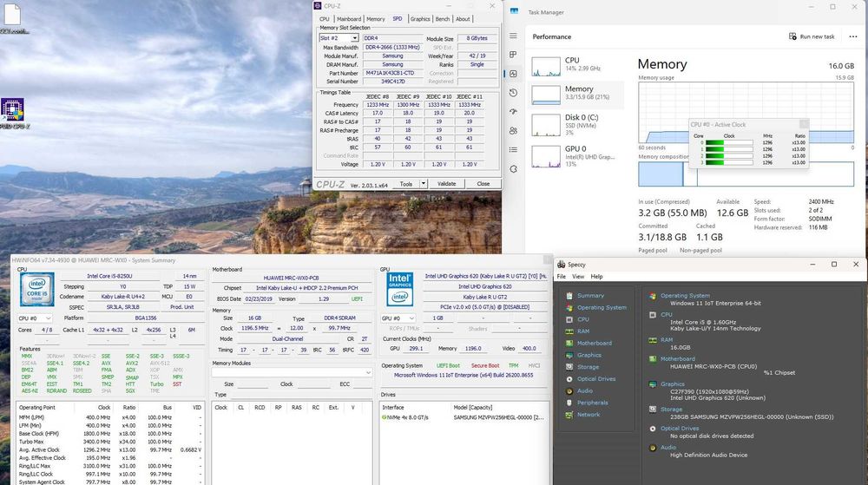
Task: Click the RAM icon in Speccy sidebar
Action: point(569,331)
